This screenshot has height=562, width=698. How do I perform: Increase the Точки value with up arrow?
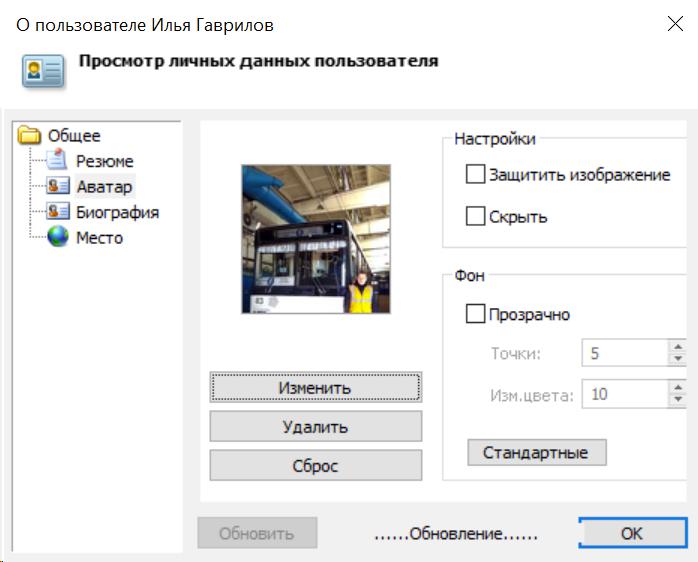(678, 346)
